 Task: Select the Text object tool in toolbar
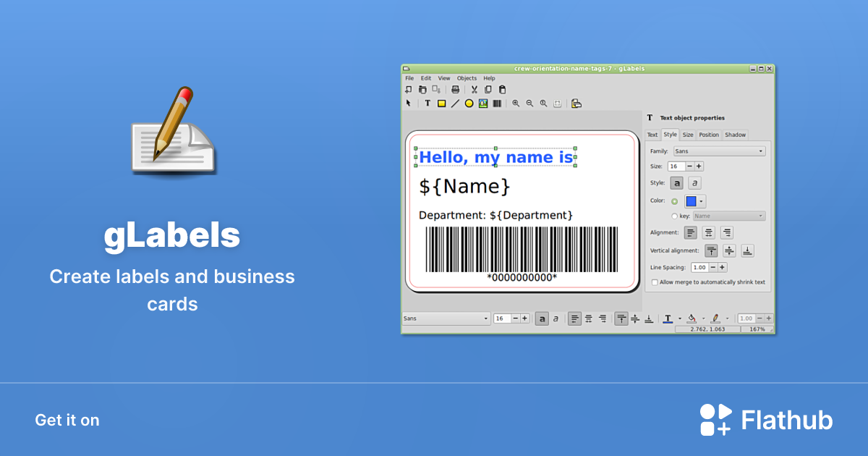[x=427, y=104]
